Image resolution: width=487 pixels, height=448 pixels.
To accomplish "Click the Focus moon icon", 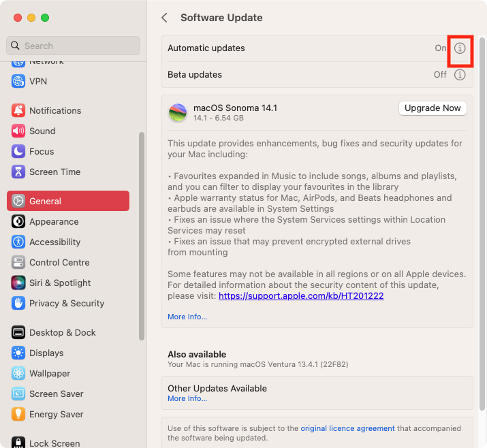I will point(18,152).
